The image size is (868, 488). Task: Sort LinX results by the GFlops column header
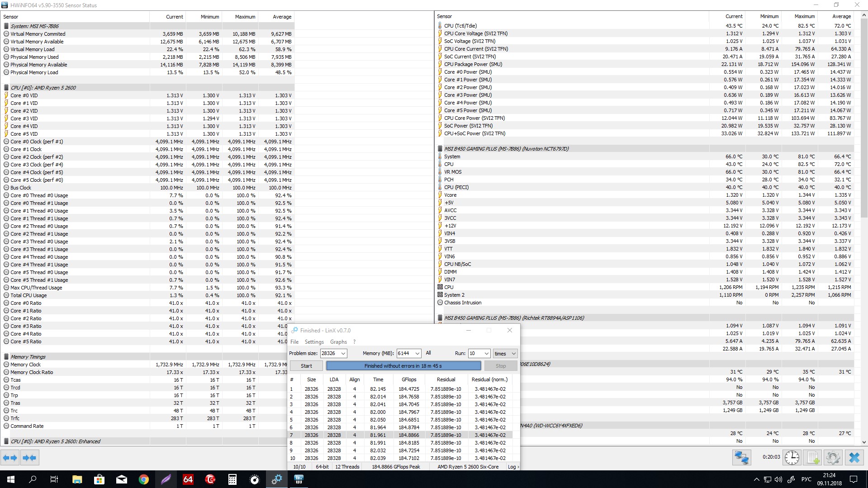(x=409, y=379)
